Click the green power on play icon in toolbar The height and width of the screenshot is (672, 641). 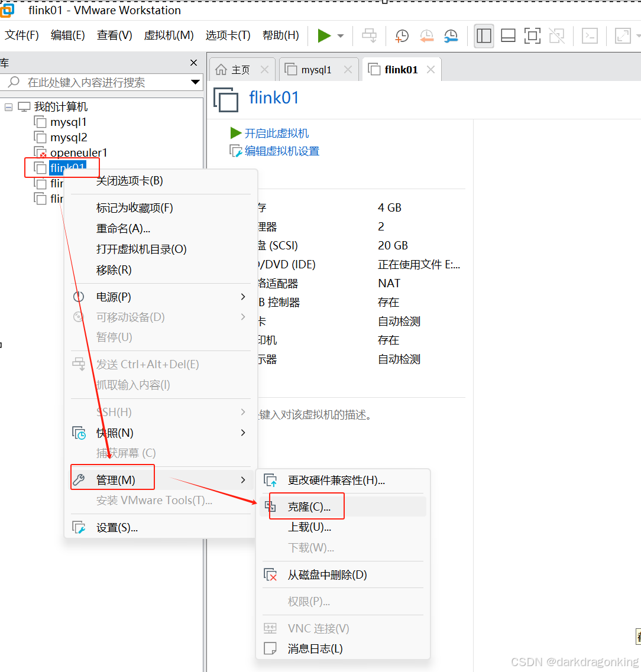[324, 35]
